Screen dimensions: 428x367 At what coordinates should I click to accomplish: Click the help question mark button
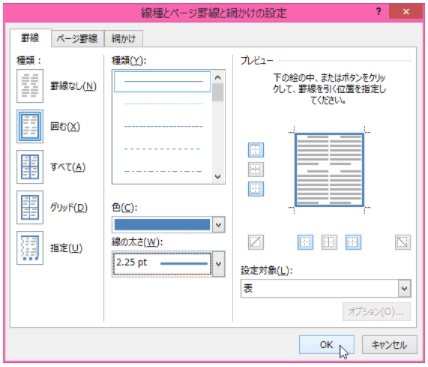[x=379, y=12]
